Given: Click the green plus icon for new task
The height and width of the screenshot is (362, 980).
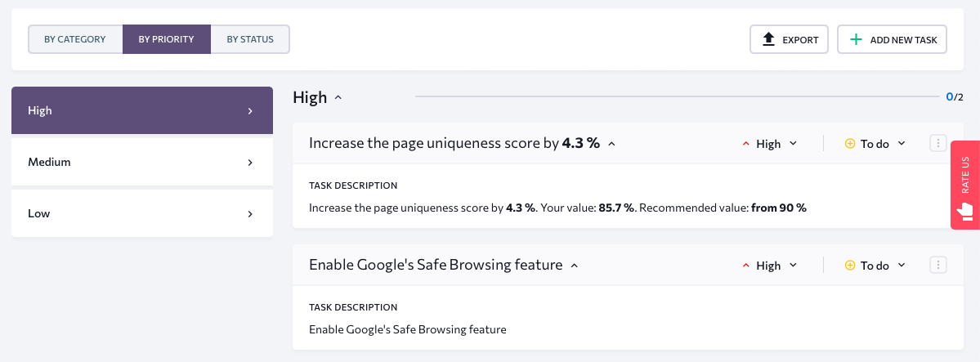Looking at the screenshot, I should pos(857,39).
